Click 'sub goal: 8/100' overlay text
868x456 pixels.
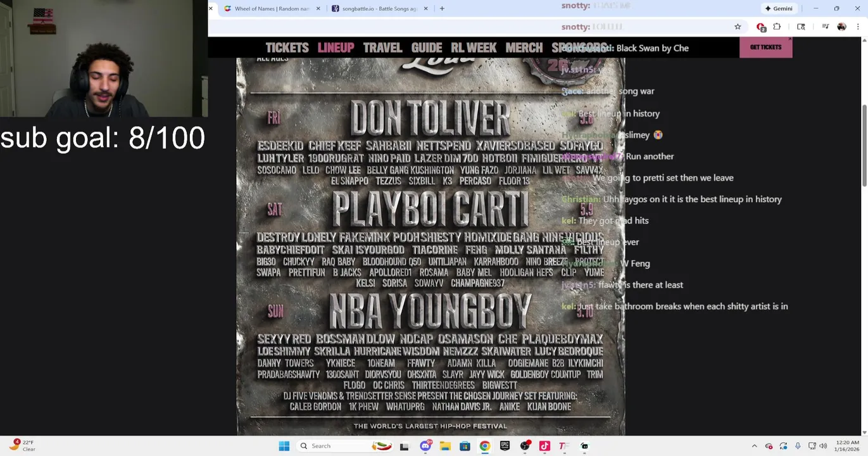(x=103, y=138)
